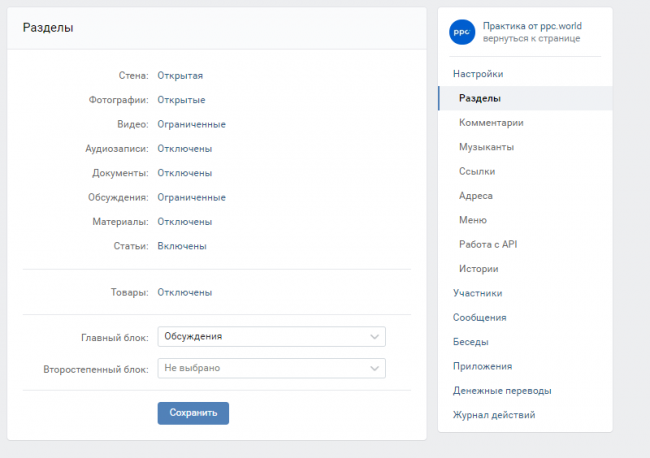Select Участники in the sidebar

point(477,293)
